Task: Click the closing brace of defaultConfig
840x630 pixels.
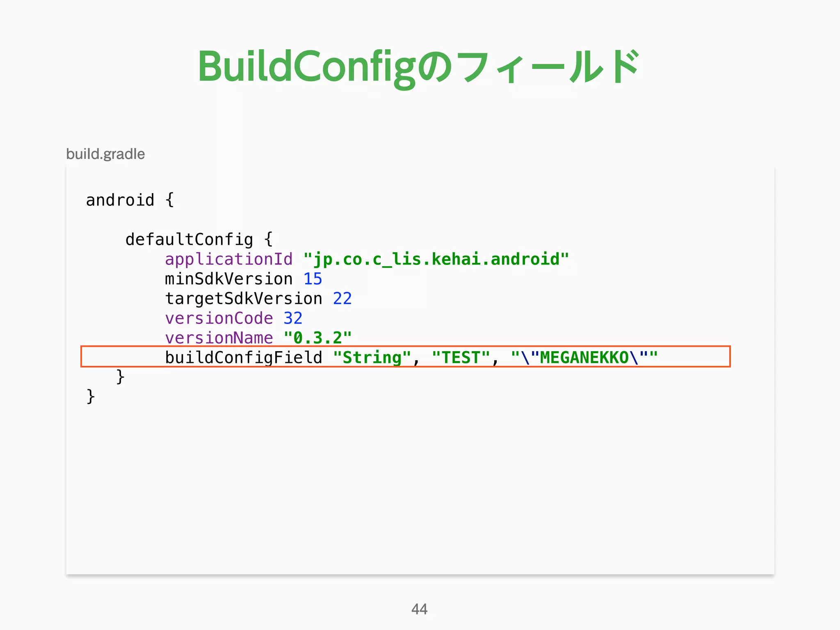Action: (120, 377)
